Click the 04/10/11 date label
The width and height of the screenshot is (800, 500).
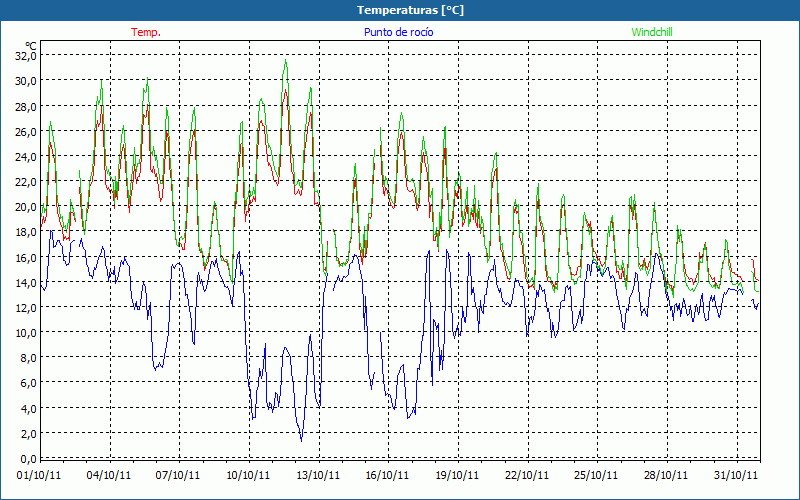click(109, 475)
